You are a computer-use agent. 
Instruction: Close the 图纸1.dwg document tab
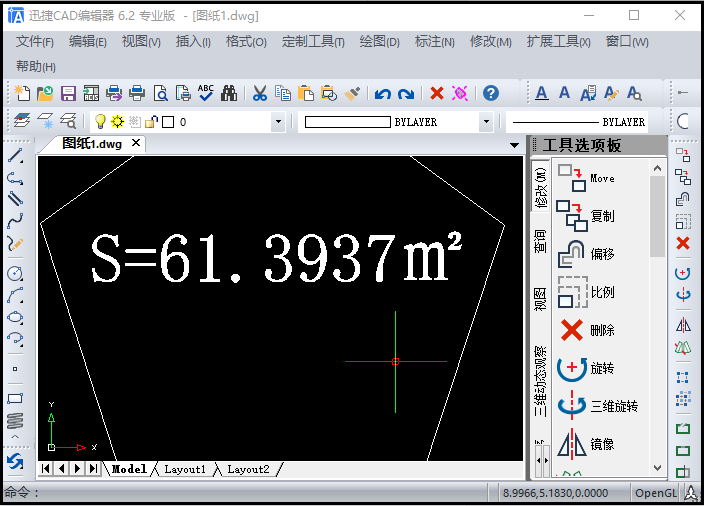tap(136, 143)
